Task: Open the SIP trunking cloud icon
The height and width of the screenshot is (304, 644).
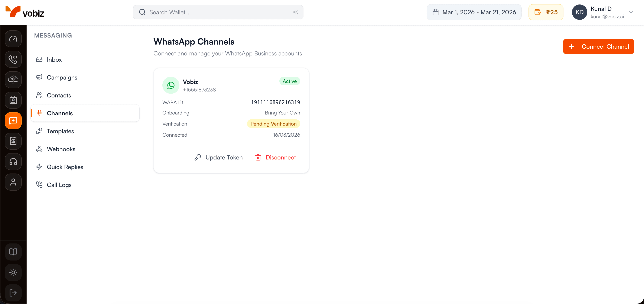Action: 13,80
